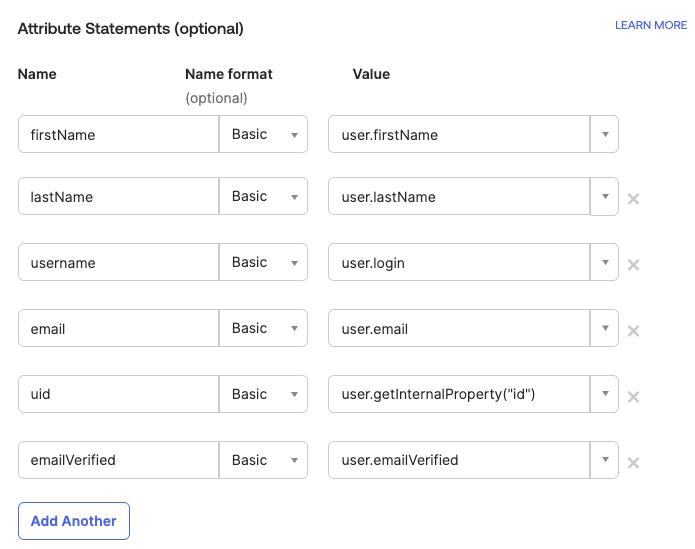The height and width of the screenshot is (549, 695).
Task: Open Name format dropdown for email
Action: click(x=264, y=329)
